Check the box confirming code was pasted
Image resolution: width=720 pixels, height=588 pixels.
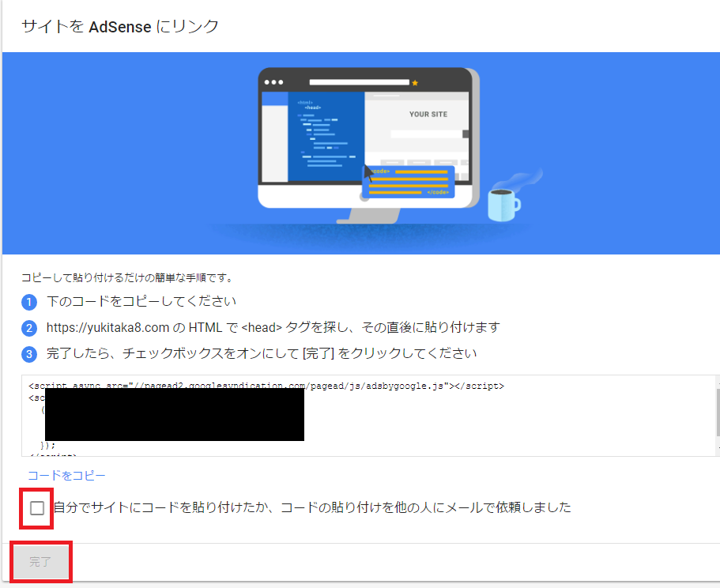(x=37, y=508)
